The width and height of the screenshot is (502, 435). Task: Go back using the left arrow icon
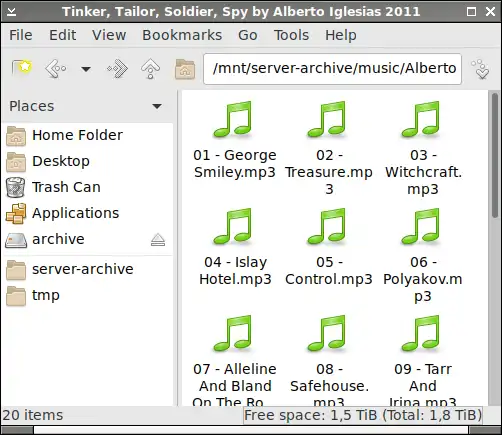(56, 69)
